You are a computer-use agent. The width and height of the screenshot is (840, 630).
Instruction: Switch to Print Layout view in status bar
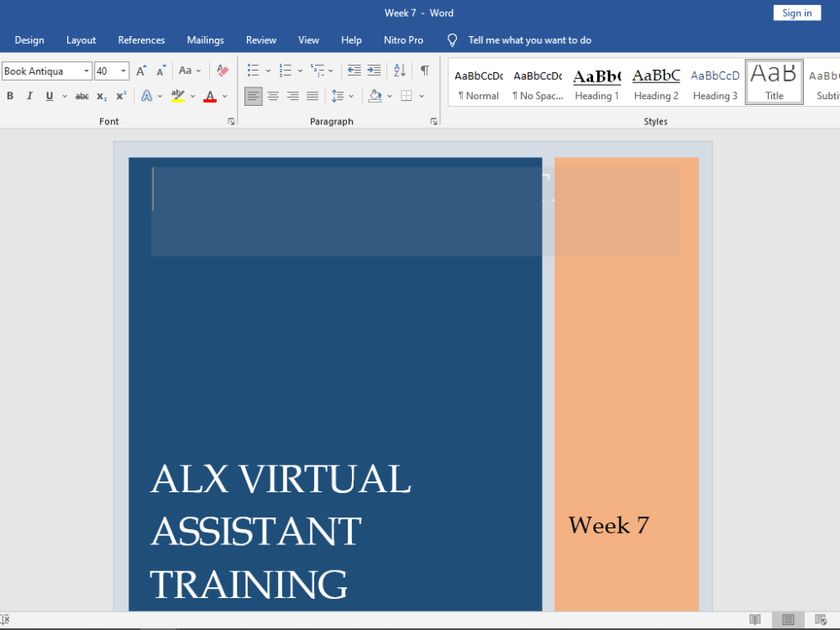[x=788, y=620]
